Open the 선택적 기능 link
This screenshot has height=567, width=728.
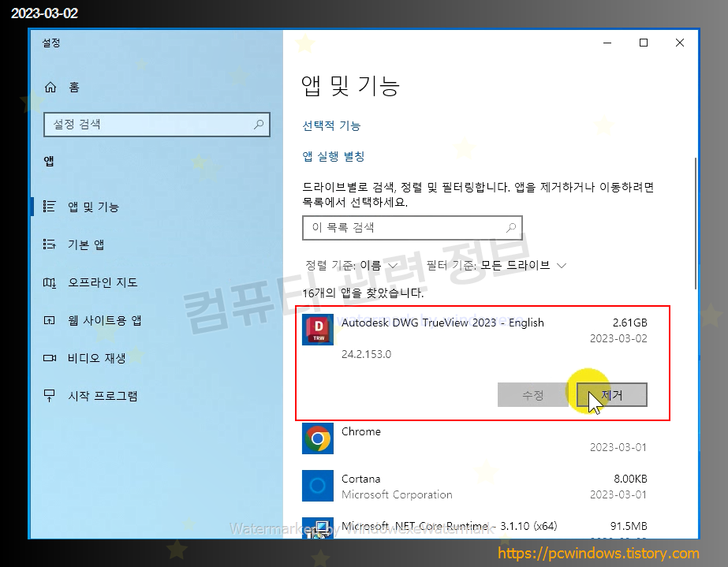coord(331,125)
